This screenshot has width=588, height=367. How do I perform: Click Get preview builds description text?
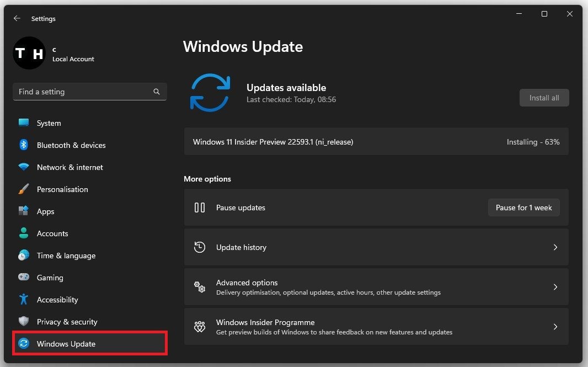click(334, 332)
